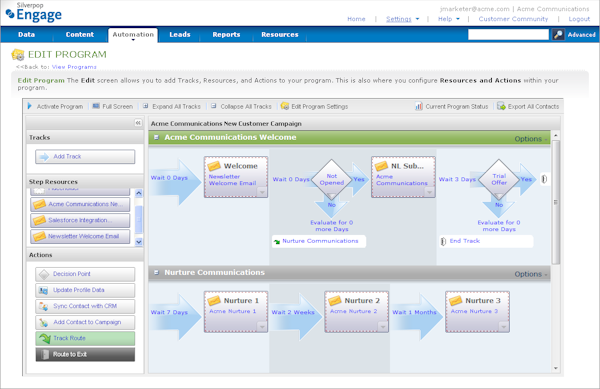Click the Edit Program Settings icon
The width and height of the screenshot is (600, 389).
click(285, 106)
